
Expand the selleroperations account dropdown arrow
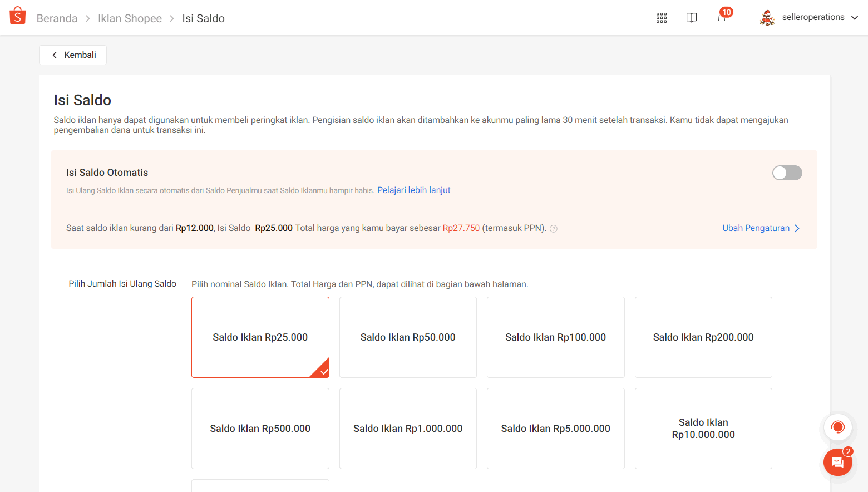(855, 18)
